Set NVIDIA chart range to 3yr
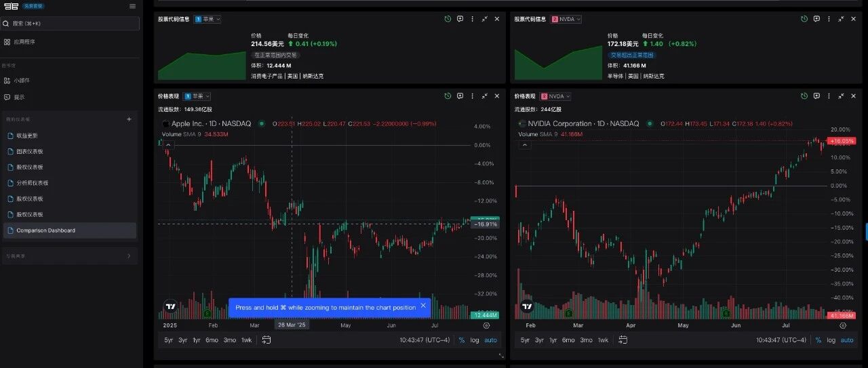 (539, 340)
